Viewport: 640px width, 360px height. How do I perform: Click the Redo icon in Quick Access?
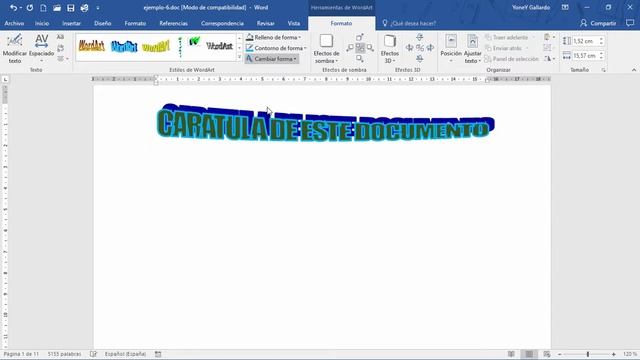pyautogui.click(x=30, y=8)
